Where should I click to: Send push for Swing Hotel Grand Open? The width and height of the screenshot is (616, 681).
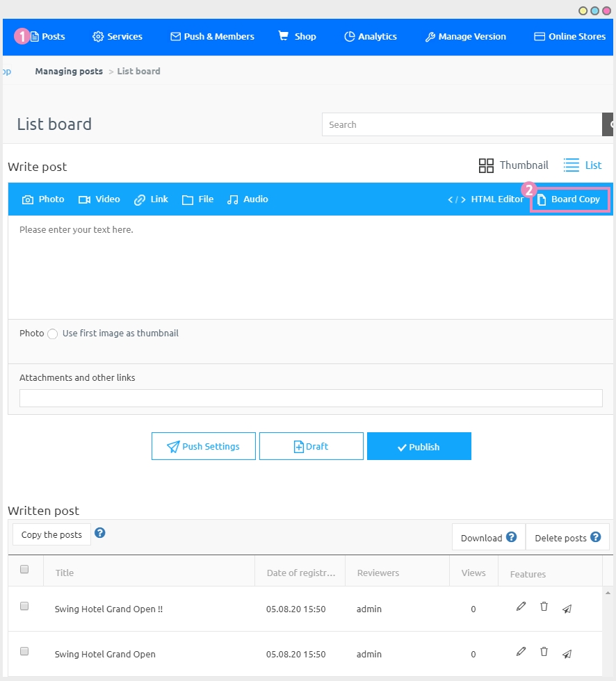567,654
